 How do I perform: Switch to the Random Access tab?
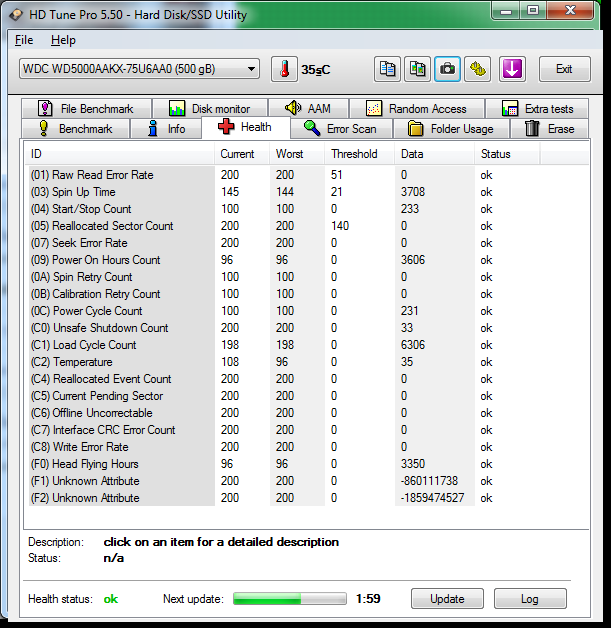(x=417, y=109)
